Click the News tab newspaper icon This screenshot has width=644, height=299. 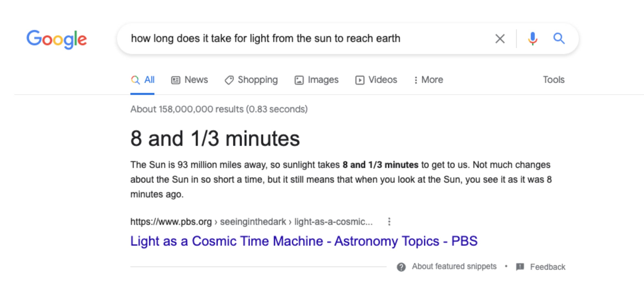pyautogui.click(x=176, y=80)
